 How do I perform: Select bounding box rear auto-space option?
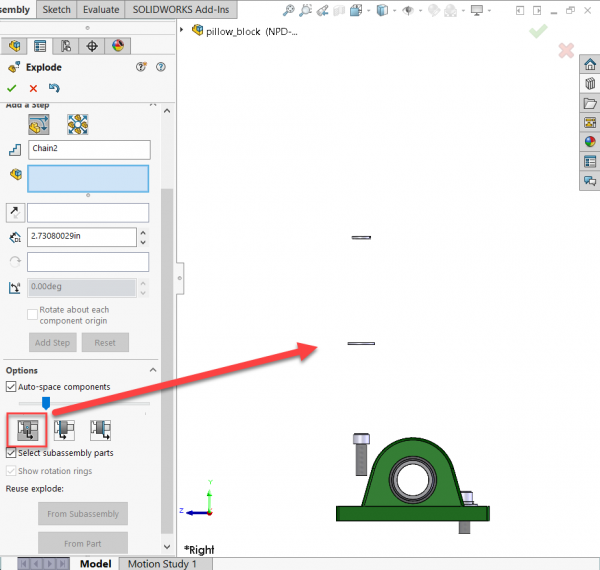click(x=64, y=430)
